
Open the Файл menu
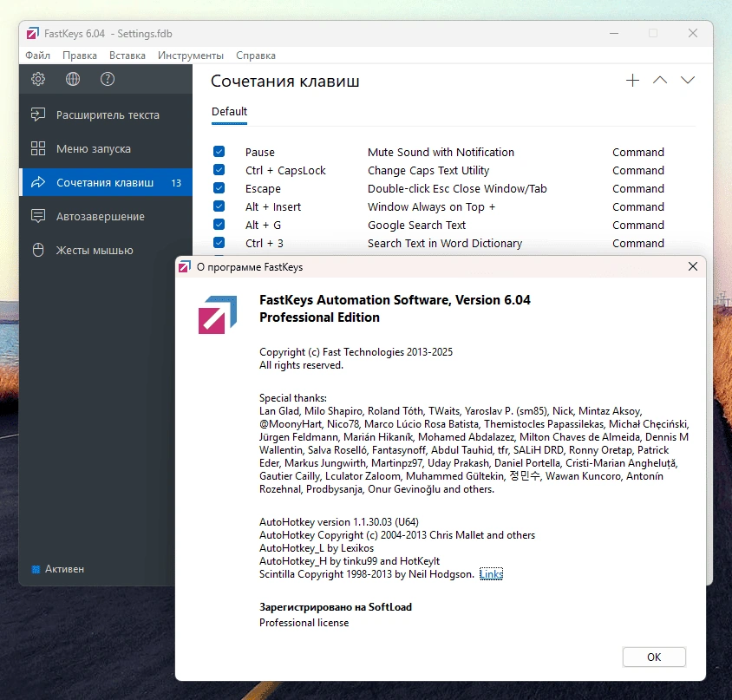coord(38,56)
